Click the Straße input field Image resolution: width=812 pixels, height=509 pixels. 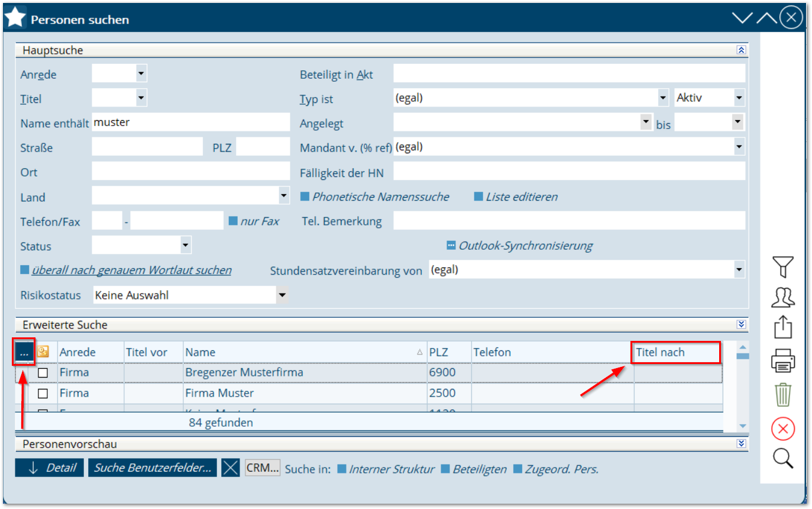(147, 147)
